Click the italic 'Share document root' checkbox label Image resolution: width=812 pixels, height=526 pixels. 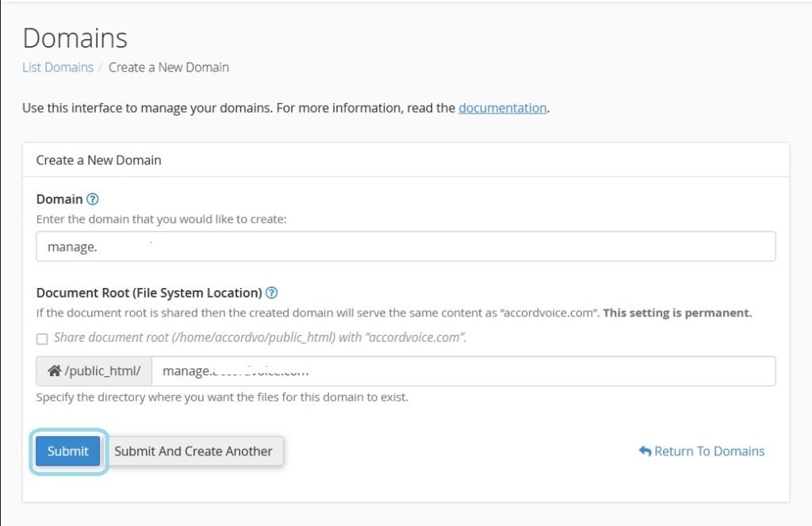(x=260, y=337)
